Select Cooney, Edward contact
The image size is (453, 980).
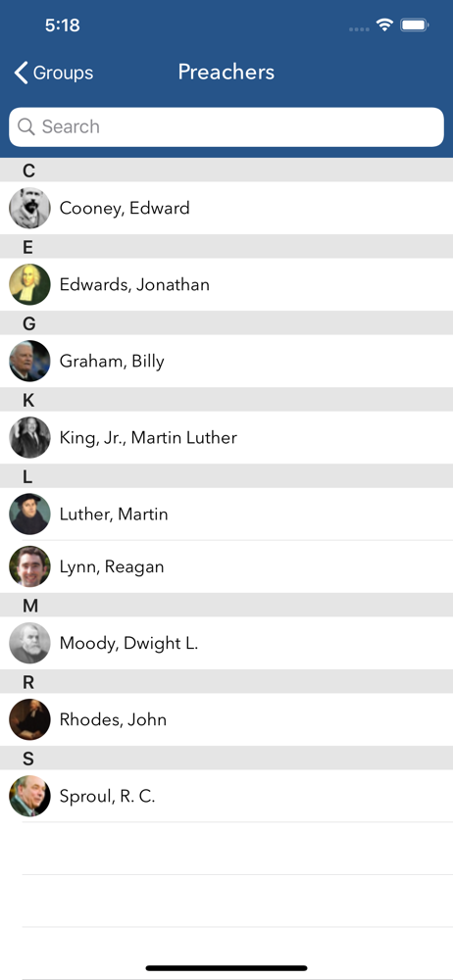tap(226, 208)
